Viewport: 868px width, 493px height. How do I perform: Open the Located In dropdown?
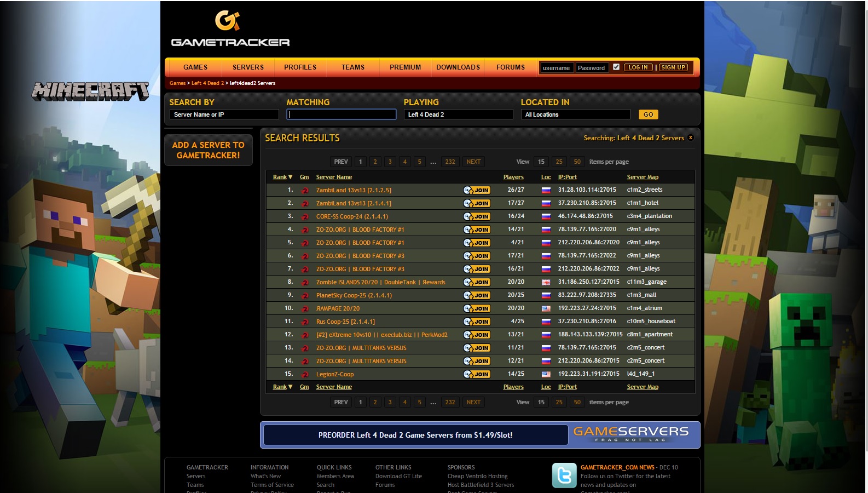point(576,114)
